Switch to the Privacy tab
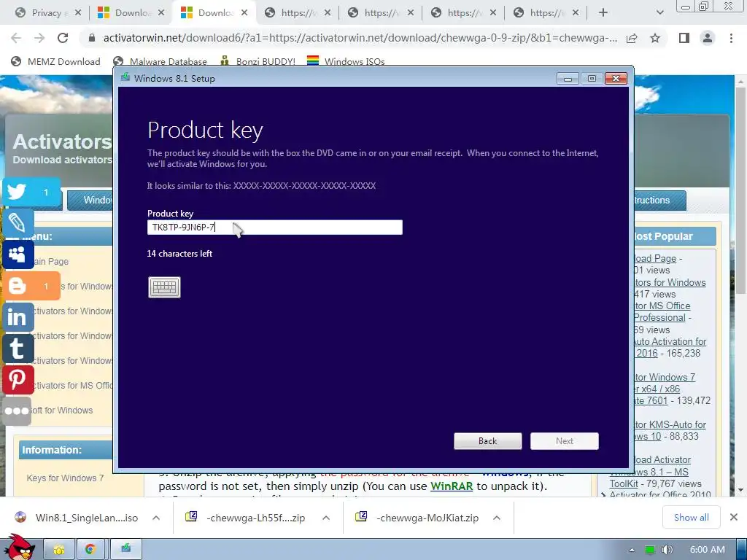747x560 pixels. 46,13
